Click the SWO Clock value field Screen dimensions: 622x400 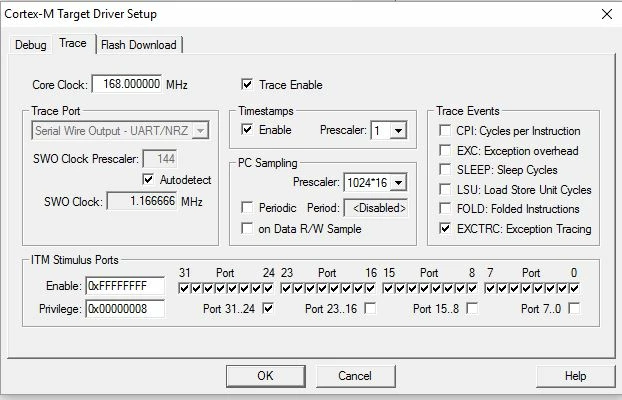tap(142, 201)
